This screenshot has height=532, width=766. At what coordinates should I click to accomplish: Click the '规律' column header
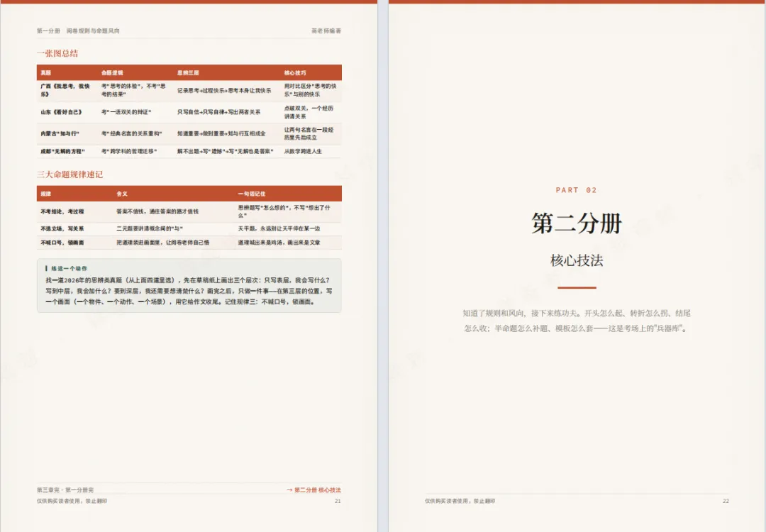pyautogui.click(x=46, y=194)
